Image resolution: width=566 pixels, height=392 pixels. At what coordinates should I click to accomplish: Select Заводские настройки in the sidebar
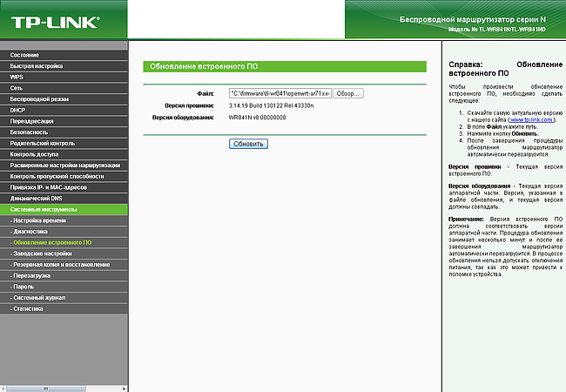click(43, 253)
